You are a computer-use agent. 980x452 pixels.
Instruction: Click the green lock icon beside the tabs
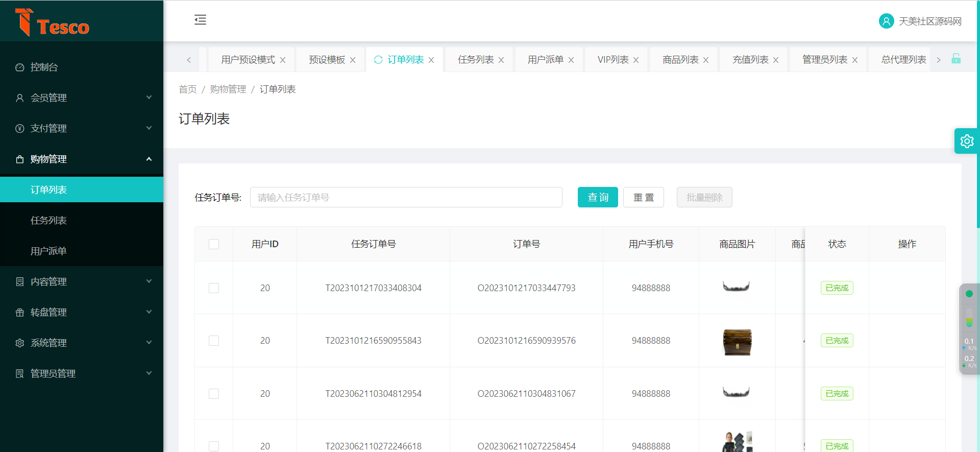point(956,59)
